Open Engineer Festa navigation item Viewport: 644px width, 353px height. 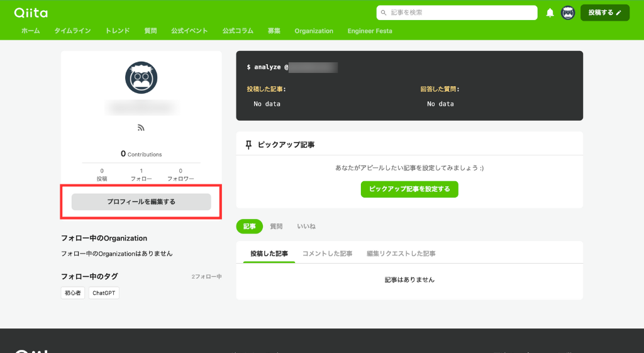[370, 31]
